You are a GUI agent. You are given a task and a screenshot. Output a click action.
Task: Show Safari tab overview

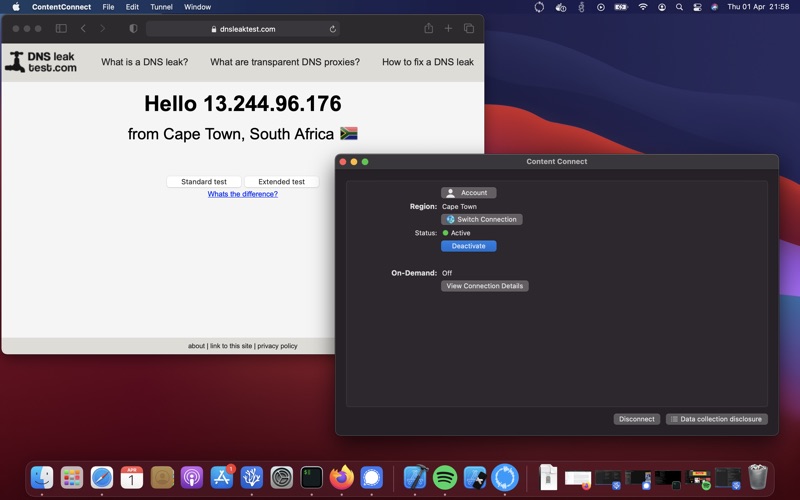pyautogui.click(x=468, y=29)
